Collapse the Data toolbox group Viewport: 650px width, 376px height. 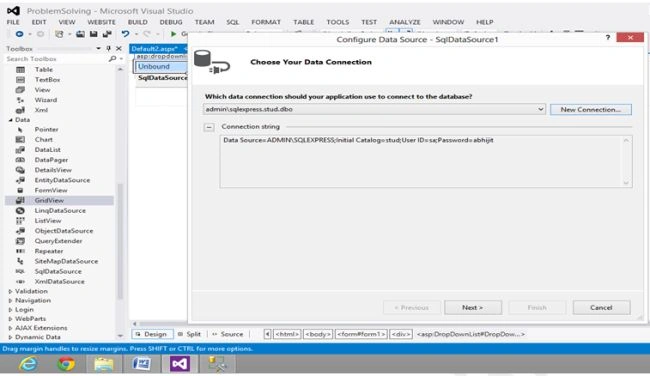click(x=11, y=120)
